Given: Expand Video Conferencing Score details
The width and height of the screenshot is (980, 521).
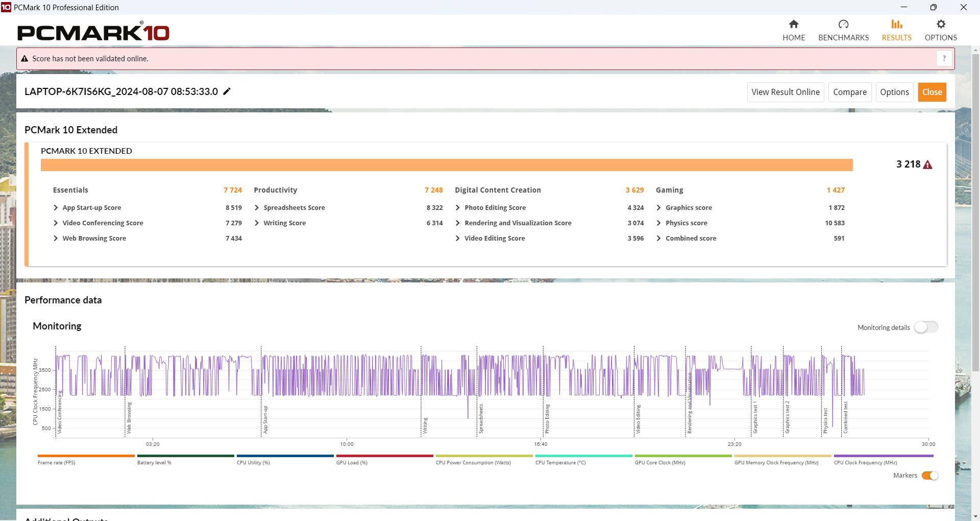Looking at the screenshot, I should (56, 223).
